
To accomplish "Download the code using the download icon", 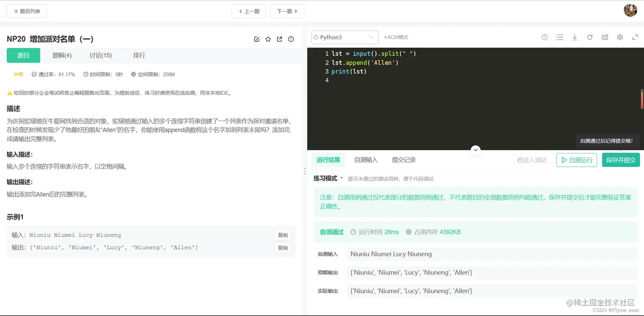I will 575,37.
